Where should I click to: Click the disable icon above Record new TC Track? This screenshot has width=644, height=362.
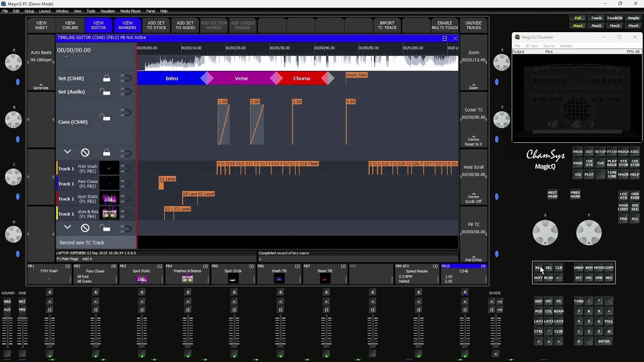tap(85, 228)
